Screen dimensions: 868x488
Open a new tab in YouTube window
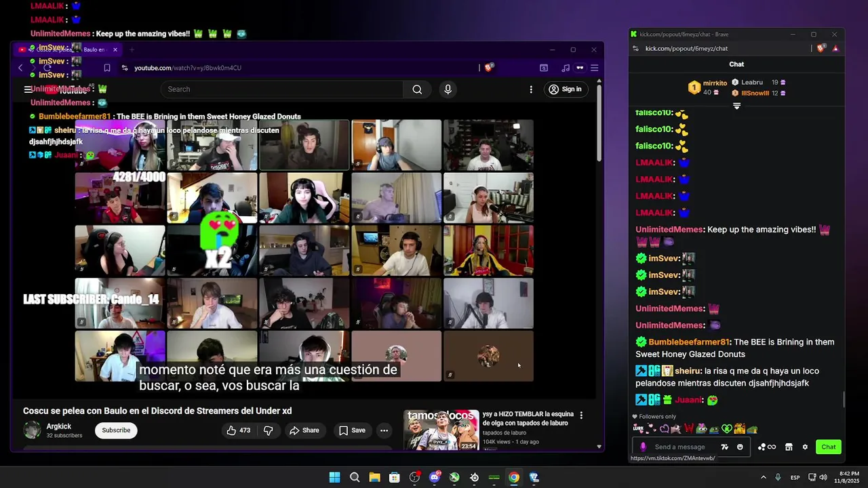[x=132, y=49]
